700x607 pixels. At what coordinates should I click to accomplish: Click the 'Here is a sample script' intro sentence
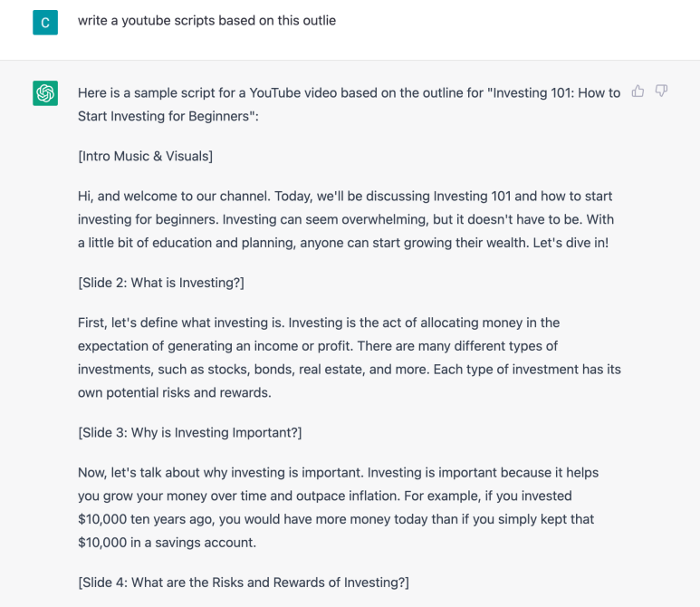350,104
